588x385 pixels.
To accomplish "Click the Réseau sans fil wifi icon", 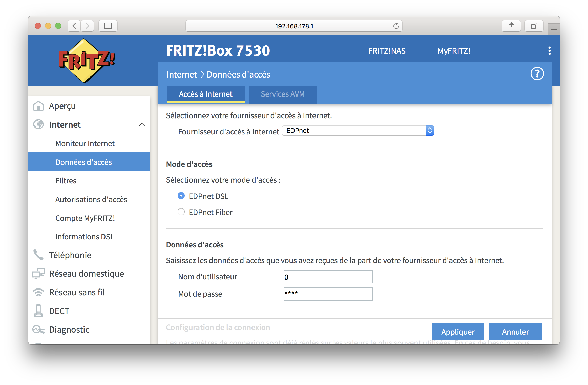I will click(38, 292).
